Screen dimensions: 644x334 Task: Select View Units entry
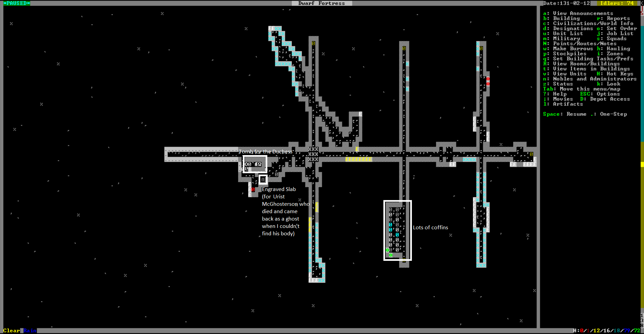[565, 74]
